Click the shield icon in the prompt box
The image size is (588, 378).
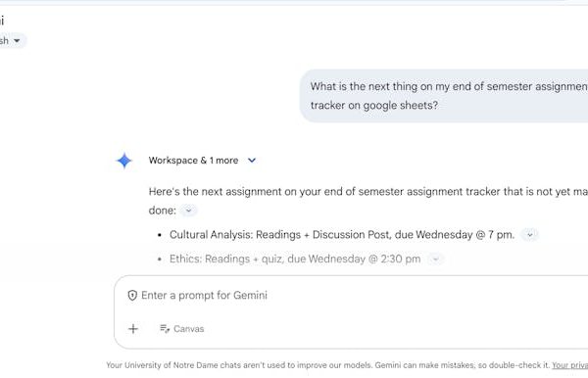point(132,295)
